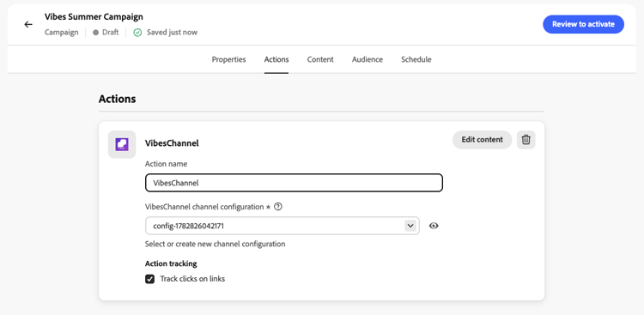Click Select or create new channel configuration text
This screenshot has width=644, height=315.
[x=216, y=244]
